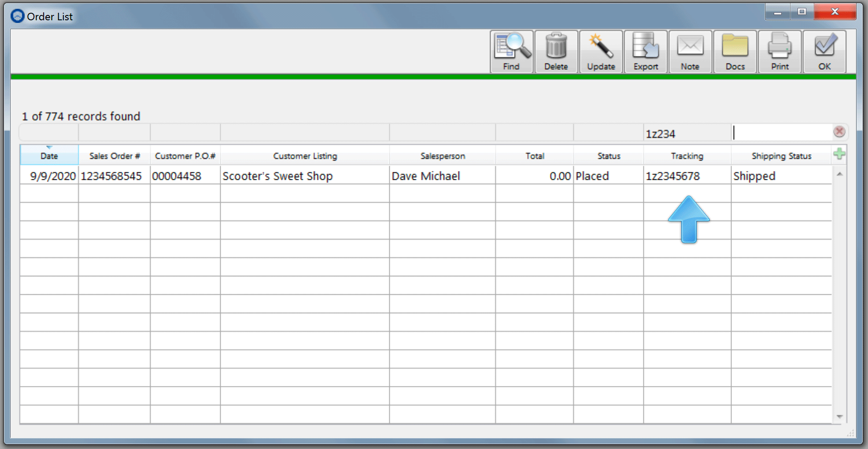Maximize the Order List window
This screenshot has height=449, width=868.
click(x=802, y=12)
